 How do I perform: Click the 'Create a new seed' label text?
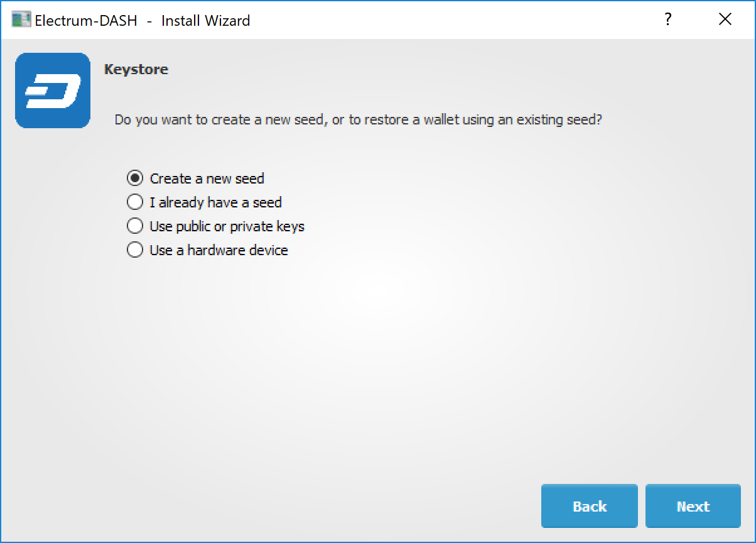(207, 178)
